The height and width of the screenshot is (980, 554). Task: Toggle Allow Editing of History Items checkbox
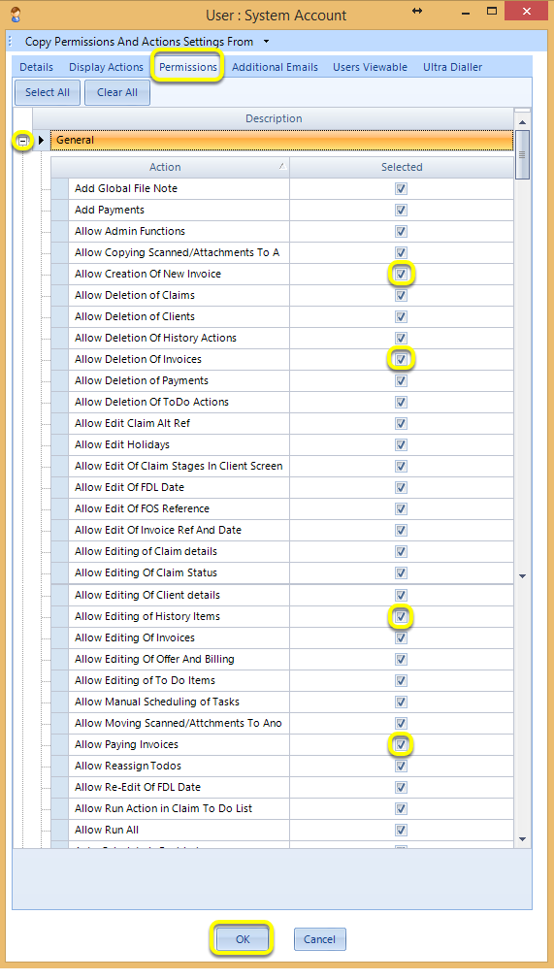coord(402,617)
